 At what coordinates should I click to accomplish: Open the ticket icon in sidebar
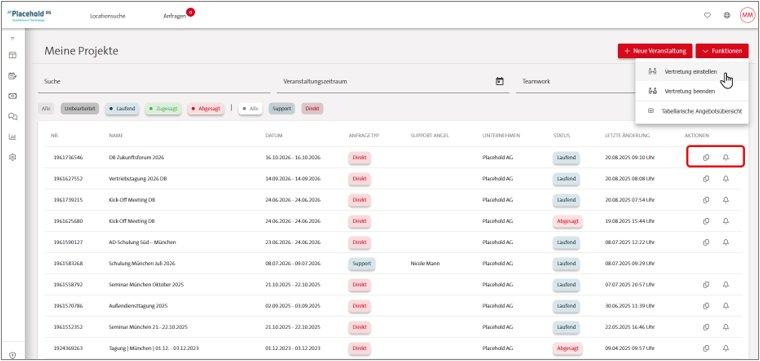point(13,96)
